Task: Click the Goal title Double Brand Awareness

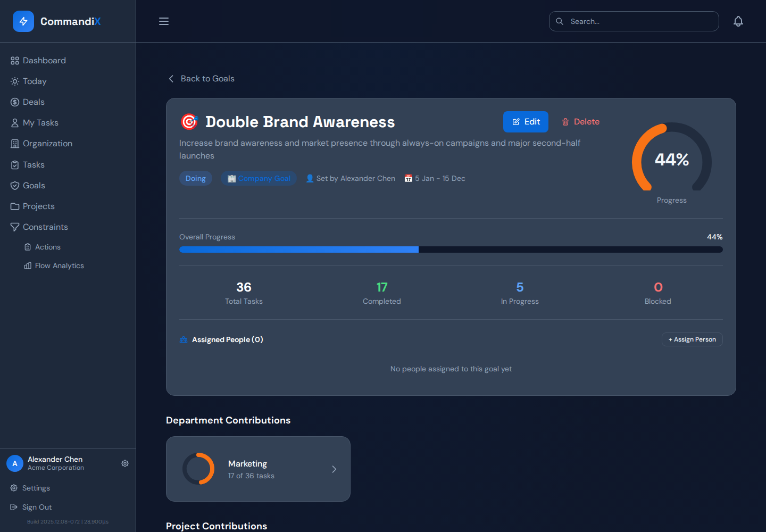Action: 300,122
